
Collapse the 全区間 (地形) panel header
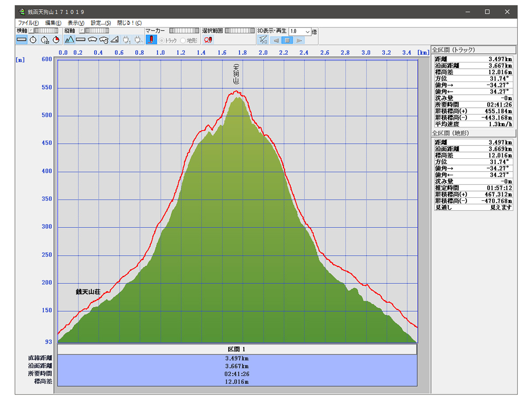pyautogui.click(x=473, y=133)
